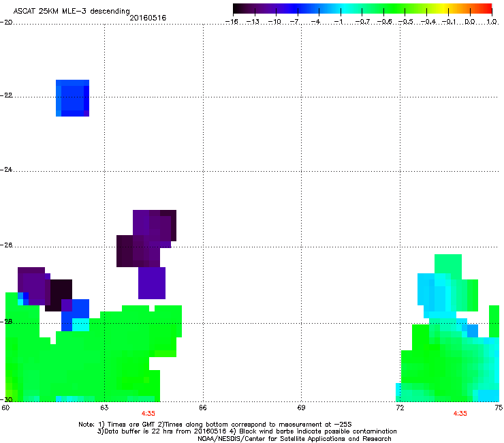This screenshot has width=504, height=443.
Task: Click the longitude axis label '75'
Action: click(499, 408)
